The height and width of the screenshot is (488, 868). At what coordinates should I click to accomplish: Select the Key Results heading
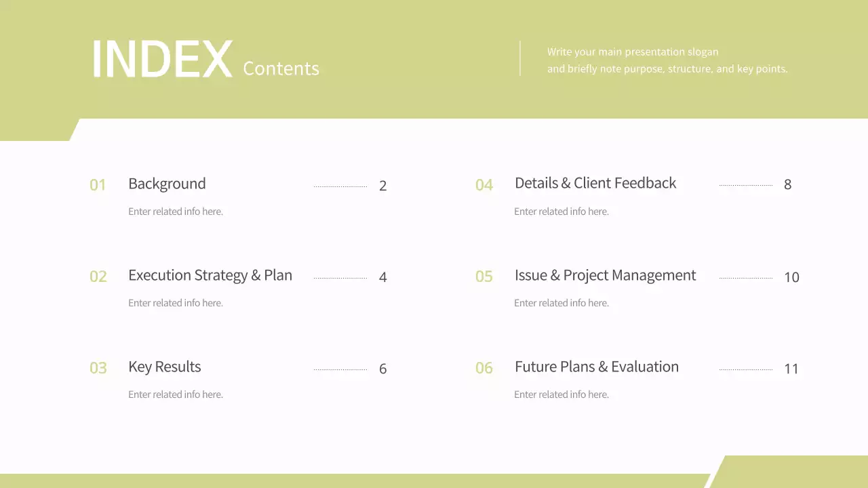pos(165,367)
